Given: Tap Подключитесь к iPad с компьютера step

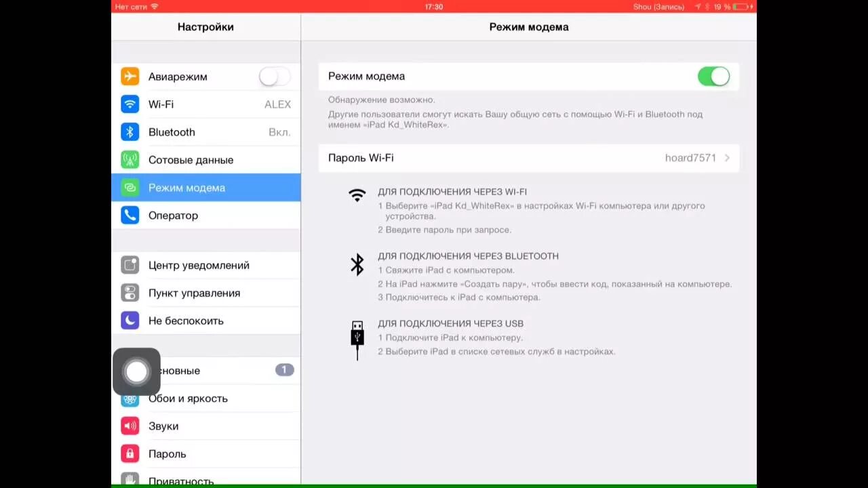Looking at the screenshot, I should 459,297.
